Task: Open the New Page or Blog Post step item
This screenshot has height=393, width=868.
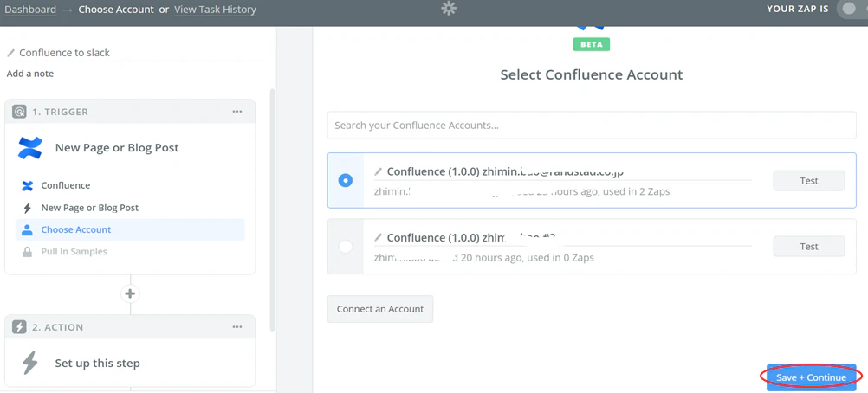Action: click(x=130, y=208)
